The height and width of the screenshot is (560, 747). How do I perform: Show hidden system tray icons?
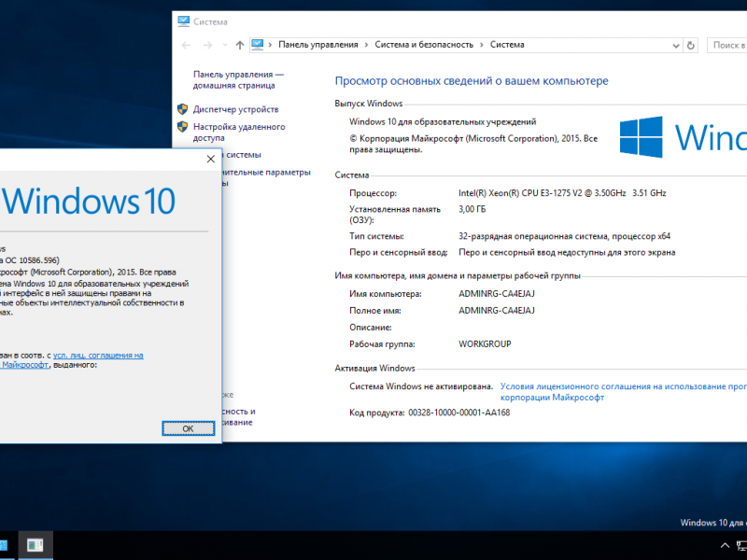725,545
